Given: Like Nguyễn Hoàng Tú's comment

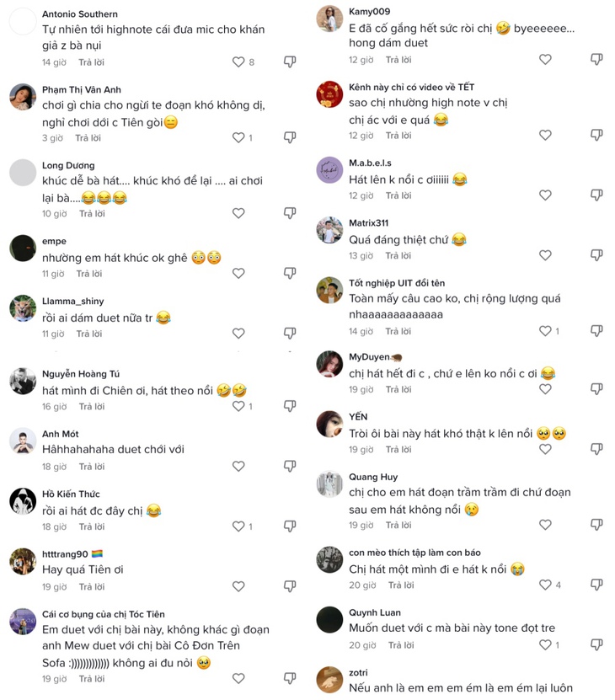Looking at the screenshot, I should point(238,406).
